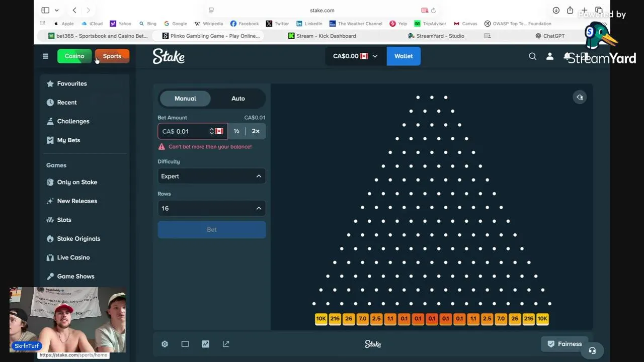Click the New Releases sparkle icon

pyautogui.click(x=50, y=201)
